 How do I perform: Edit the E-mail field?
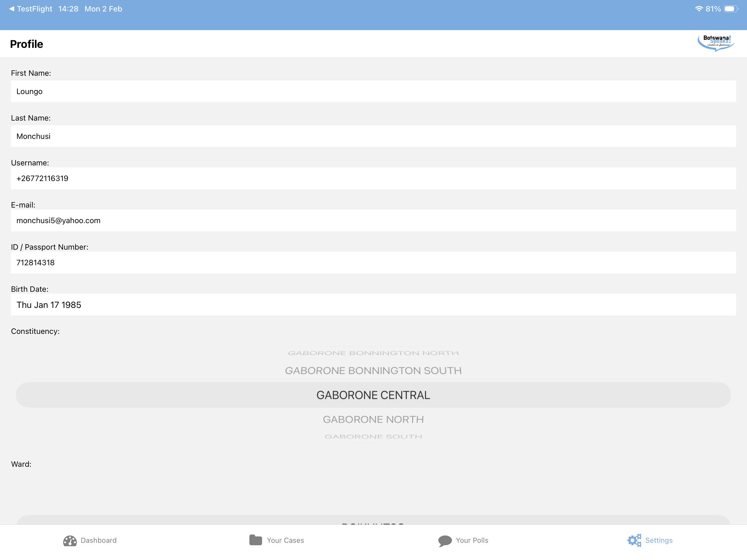373,221
